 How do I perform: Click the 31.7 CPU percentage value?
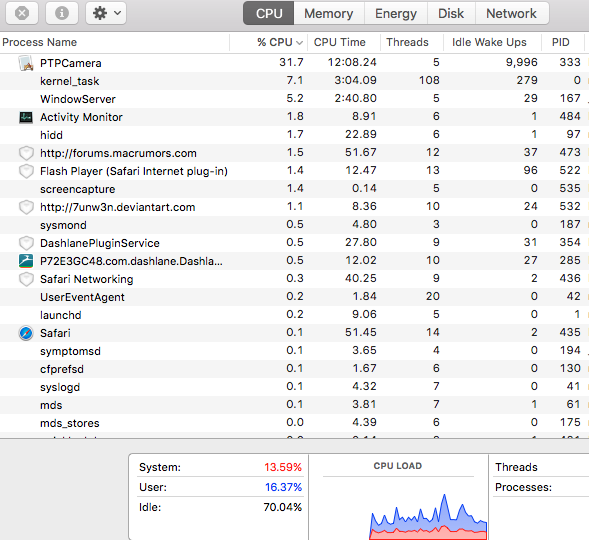point(291,62)
